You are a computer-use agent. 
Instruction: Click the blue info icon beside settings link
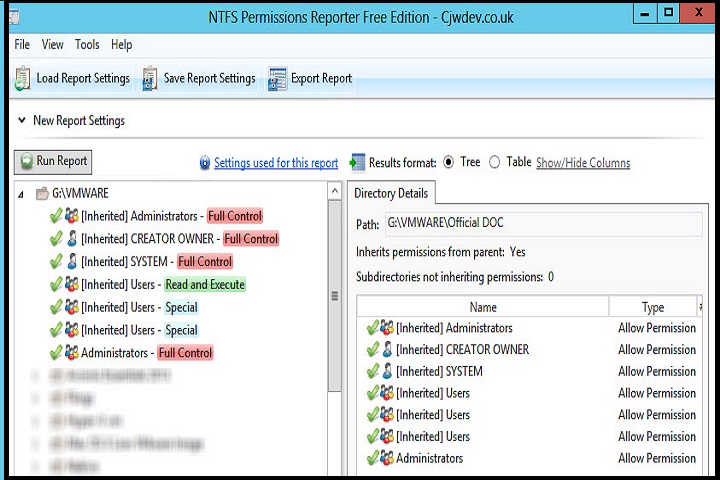205,163
